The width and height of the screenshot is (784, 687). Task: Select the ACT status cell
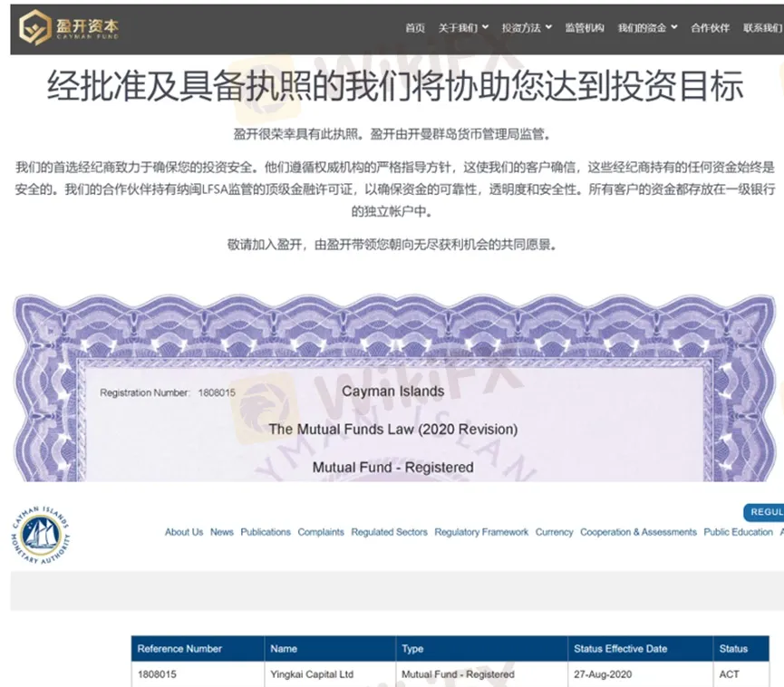[741, 674]
